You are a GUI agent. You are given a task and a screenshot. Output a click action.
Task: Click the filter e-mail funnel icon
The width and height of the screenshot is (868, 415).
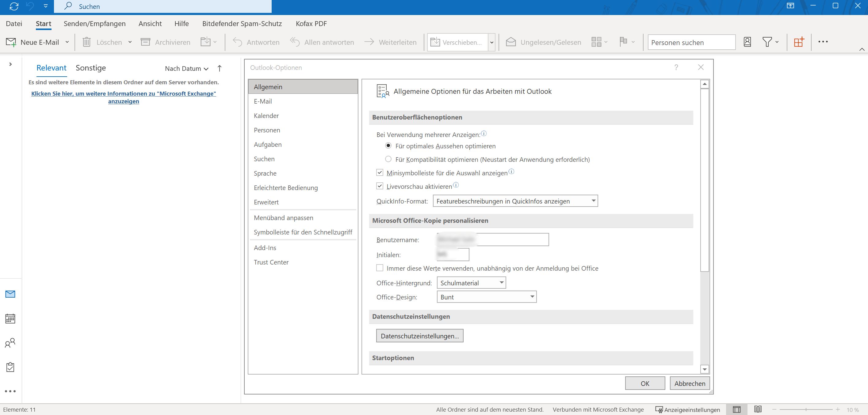pos(767,42)
